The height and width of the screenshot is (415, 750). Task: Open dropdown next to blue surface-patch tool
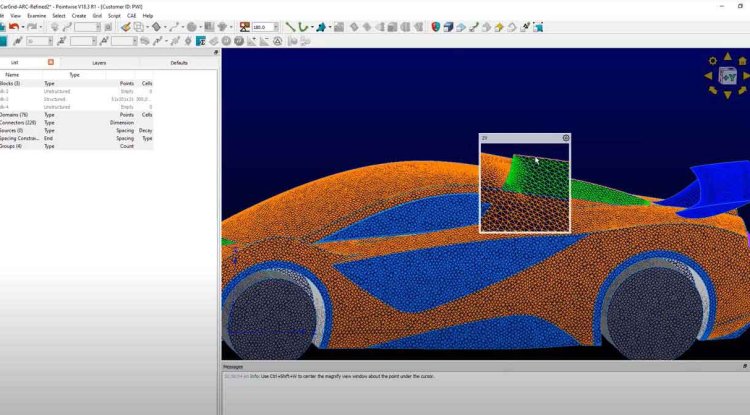tap(330, 27)
